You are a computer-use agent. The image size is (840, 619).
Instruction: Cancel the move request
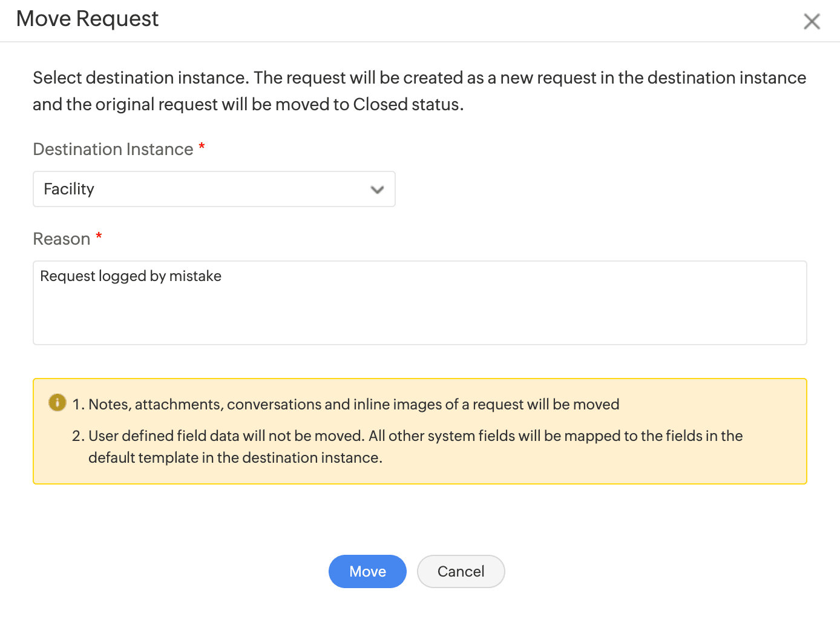[x=461, y=571]
